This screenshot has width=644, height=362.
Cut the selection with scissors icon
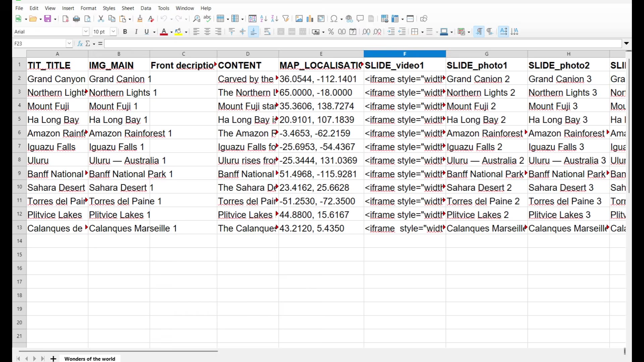(x=101, y=19)
